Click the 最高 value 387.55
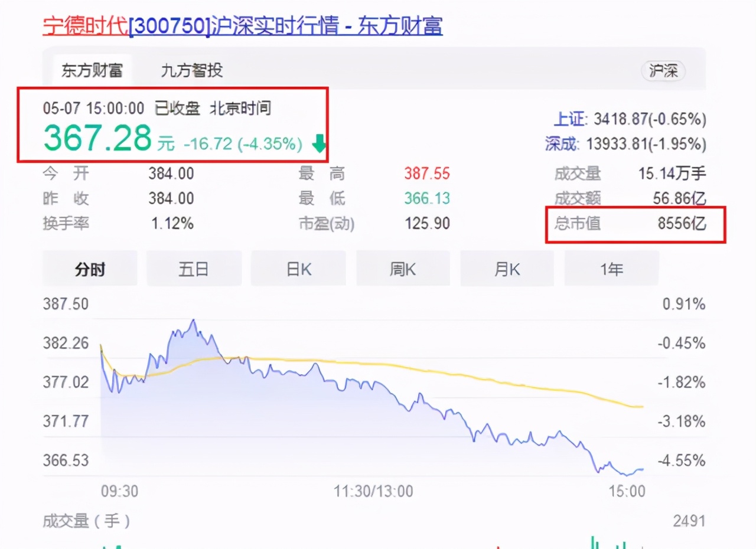 point(426,174)
